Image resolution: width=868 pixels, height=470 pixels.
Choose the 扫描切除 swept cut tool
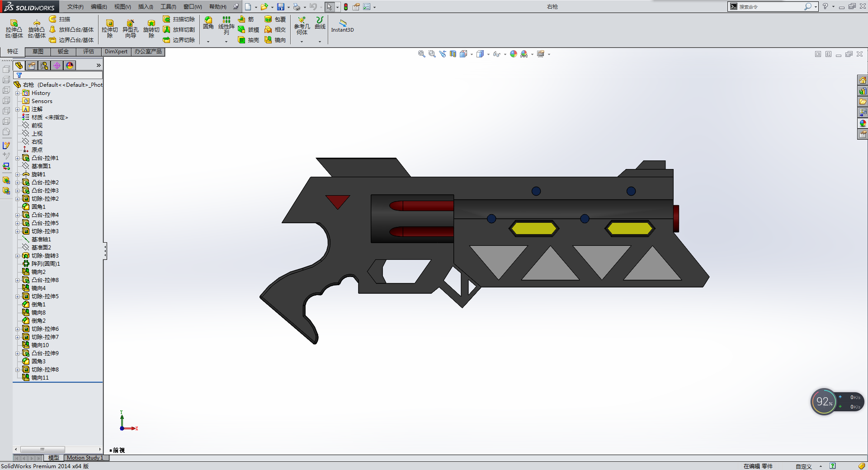(x=179, y=19)
